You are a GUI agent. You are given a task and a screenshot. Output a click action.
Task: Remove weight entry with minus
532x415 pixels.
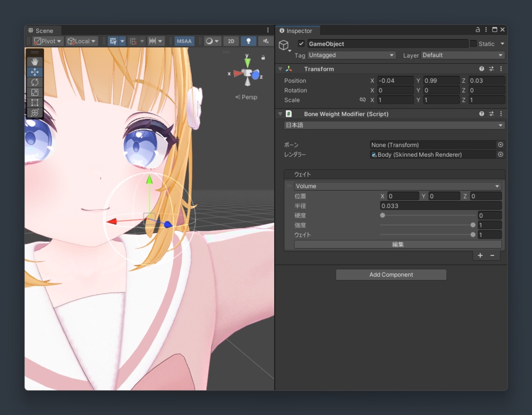tap(493, 256)
